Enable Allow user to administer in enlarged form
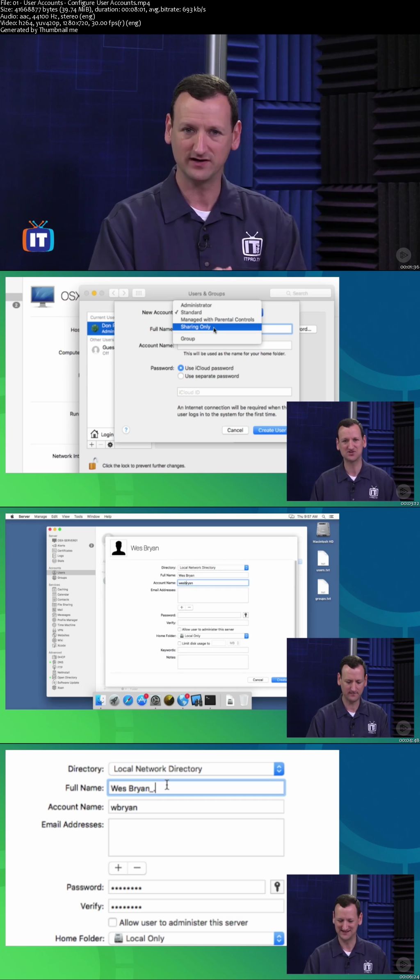This screenshot has width=420, height=980. click(113, 922)
